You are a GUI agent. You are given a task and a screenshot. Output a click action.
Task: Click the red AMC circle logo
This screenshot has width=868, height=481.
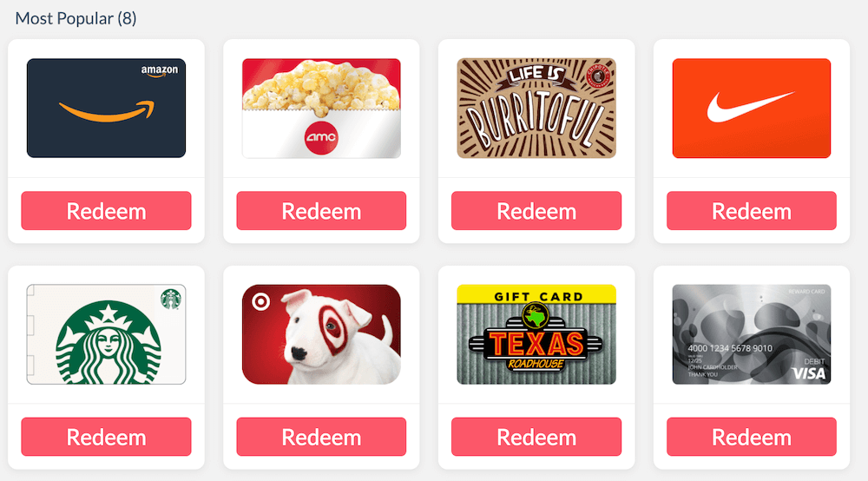click(321, 137)
